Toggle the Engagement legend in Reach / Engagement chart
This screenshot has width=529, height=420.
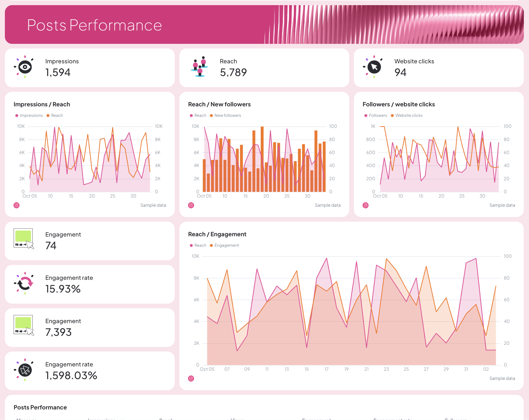pos(227,245)
